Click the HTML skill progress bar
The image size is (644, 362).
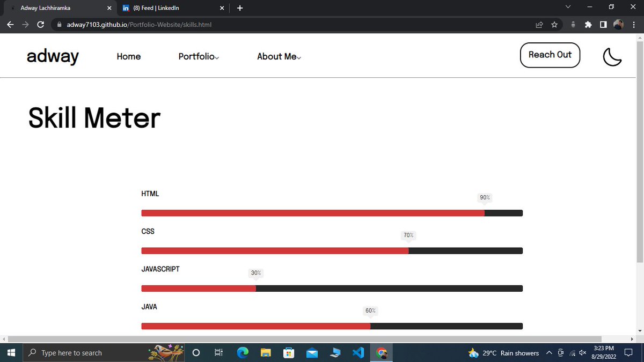click(x=332, y=213)
